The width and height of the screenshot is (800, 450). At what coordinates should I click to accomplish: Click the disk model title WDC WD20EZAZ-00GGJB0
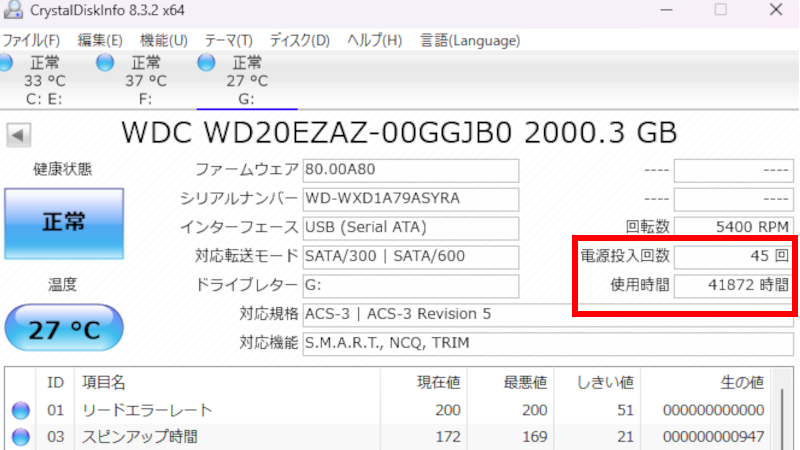tap(399, 133)
